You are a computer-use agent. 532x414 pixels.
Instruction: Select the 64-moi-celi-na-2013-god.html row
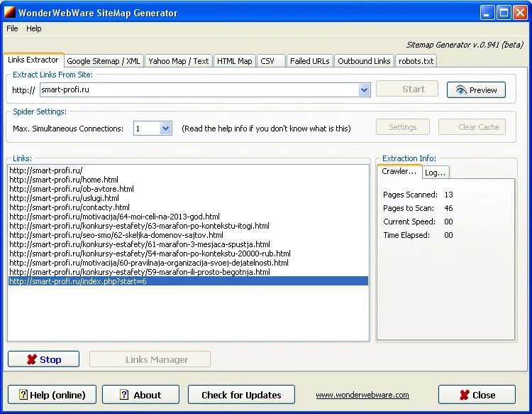188,217
